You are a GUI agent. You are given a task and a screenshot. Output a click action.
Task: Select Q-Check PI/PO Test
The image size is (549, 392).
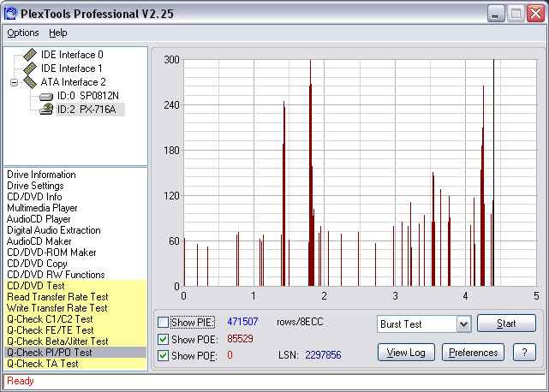(x=75, y=353)
